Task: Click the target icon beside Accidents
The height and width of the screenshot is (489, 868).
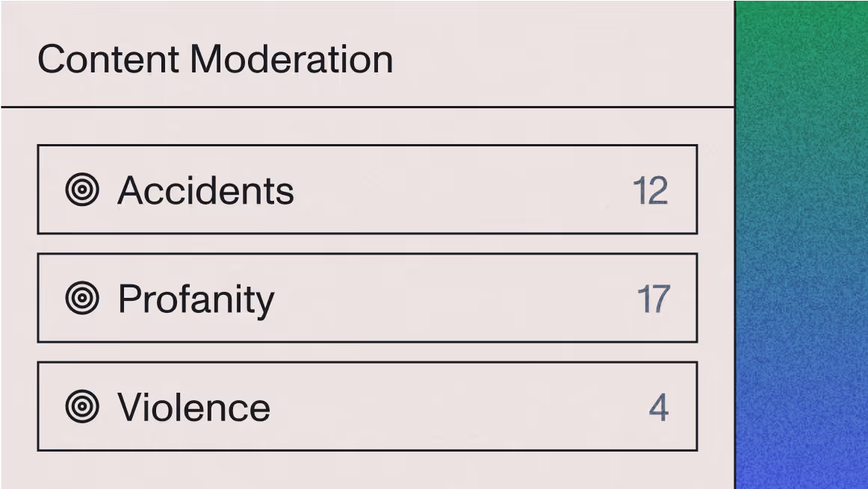Action: [x=82, y=190]
